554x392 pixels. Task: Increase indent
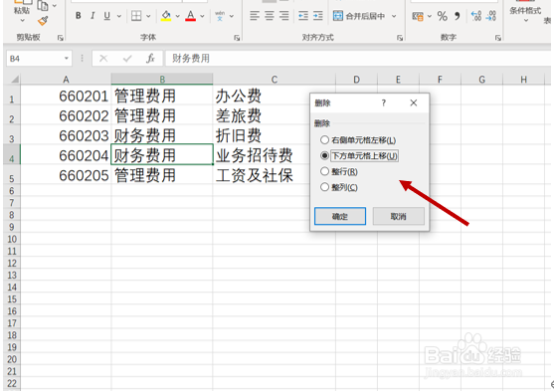(318, 16)
